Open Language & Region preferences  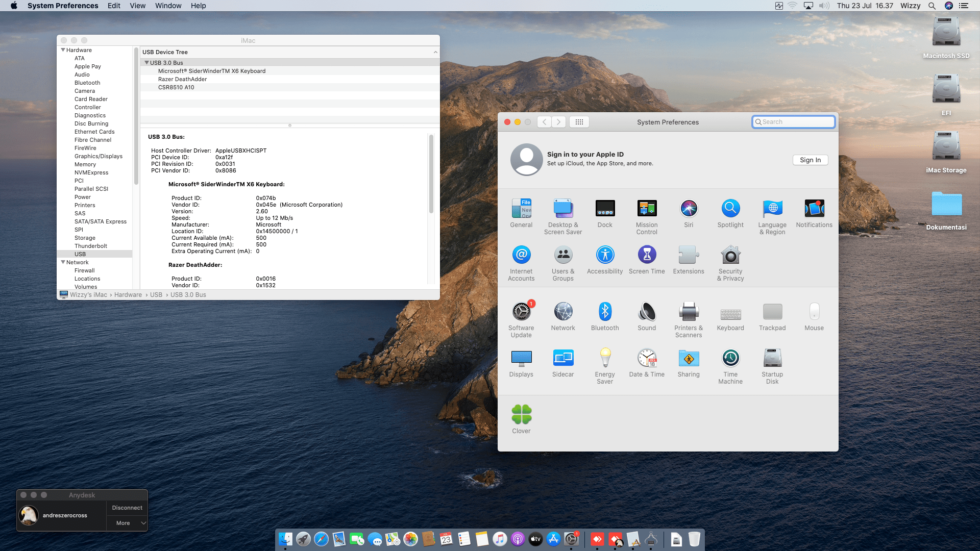tap(772, 217)
